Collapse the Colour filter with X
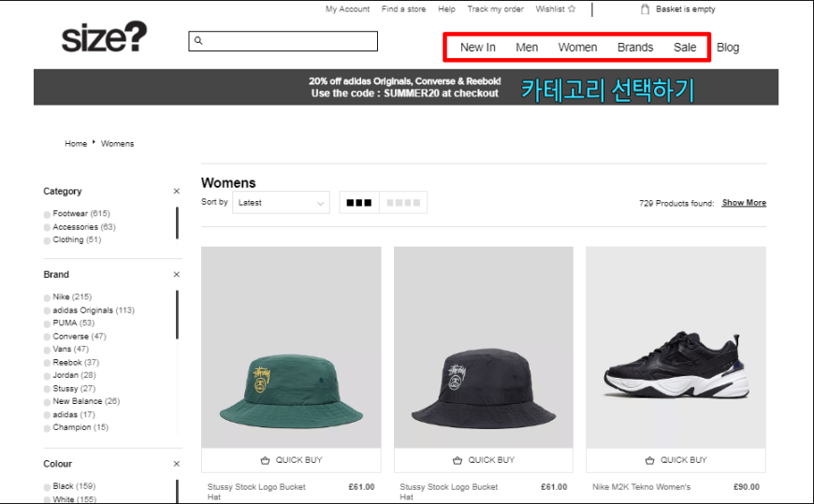 (x=177, y=464)
